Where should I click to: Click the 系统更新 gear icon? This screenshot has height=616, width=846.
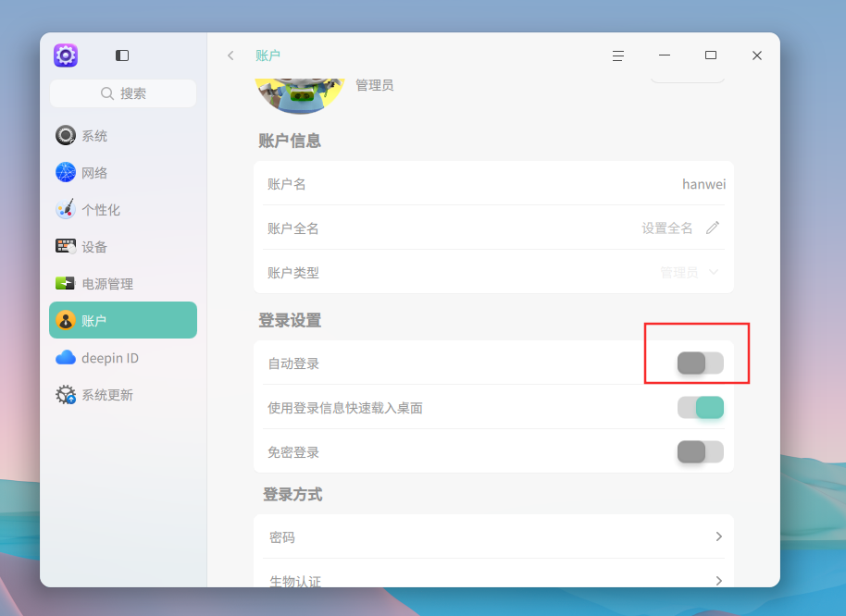point(66,395)
